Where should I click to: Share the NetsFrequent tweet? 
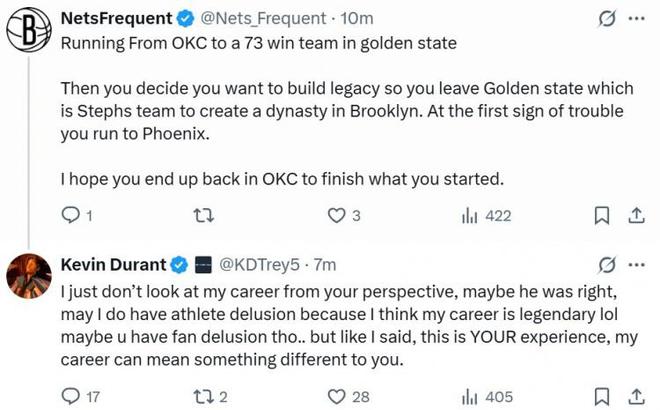click(x=634, y=214)
